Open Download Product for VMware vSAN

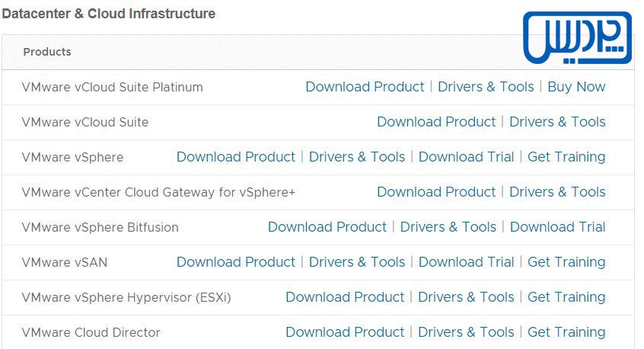click(236, 262)
